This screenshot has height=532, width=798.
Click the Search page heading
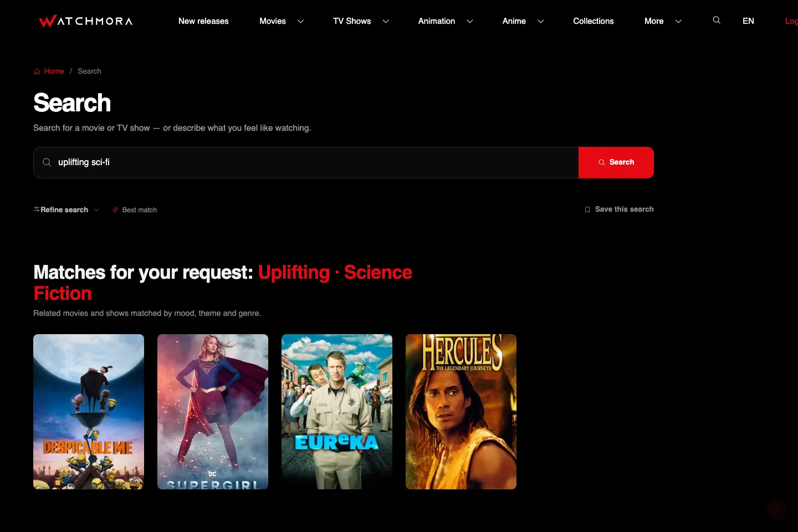click(x=72, y=103)
